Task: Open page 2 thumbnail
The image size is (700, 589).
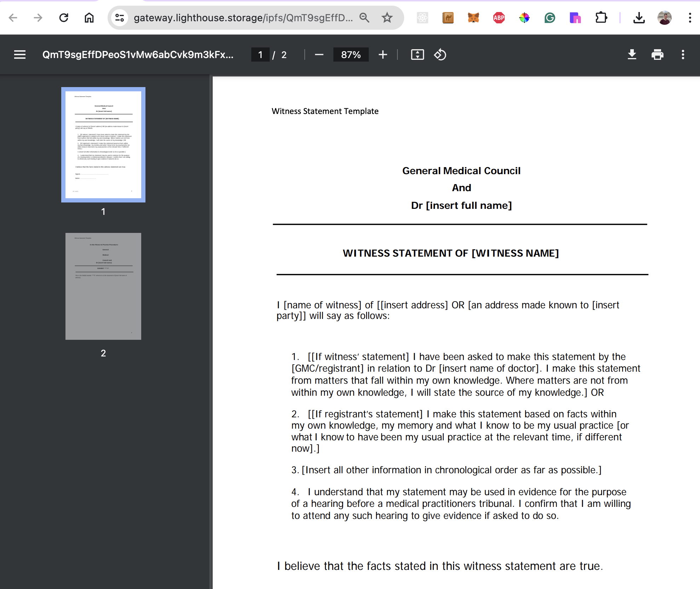Action: point(103,286)
